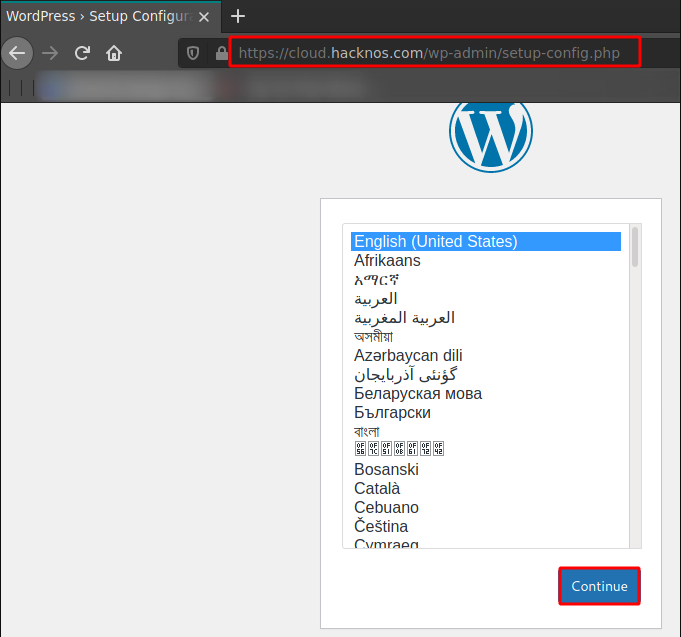Select the Bengali entry বাংলা

[486, 432]
